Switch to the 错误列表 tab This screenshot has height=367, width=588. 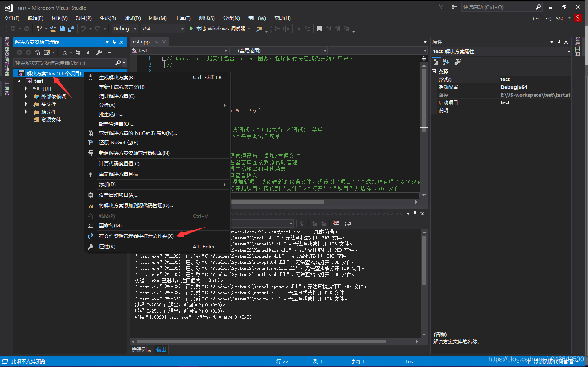click(142, 350)
